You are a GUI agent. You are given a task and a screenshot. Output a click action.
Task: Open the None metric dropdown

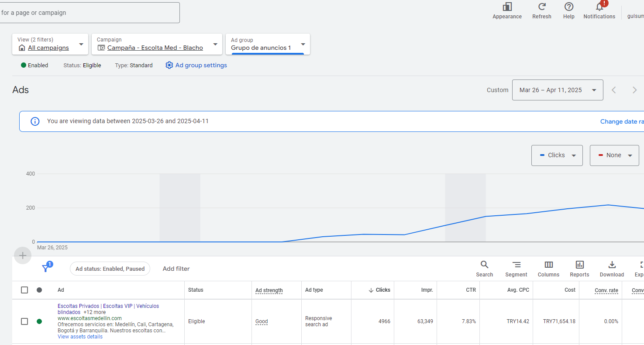click(614, 155)
